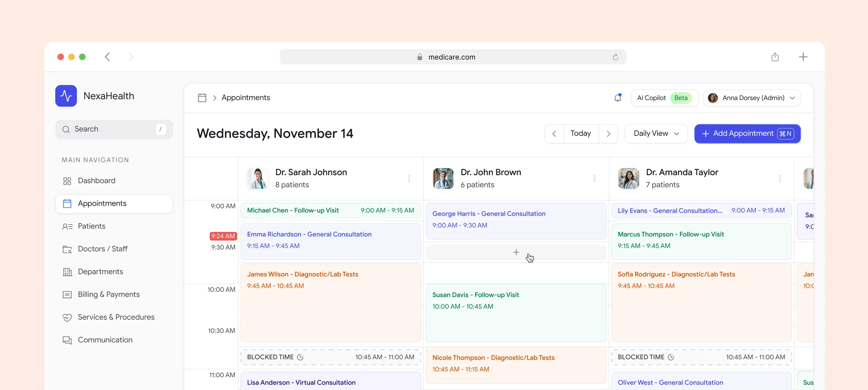868x390 pixels.
Task: Open the Patients navigation item
Action: (91, 226)
